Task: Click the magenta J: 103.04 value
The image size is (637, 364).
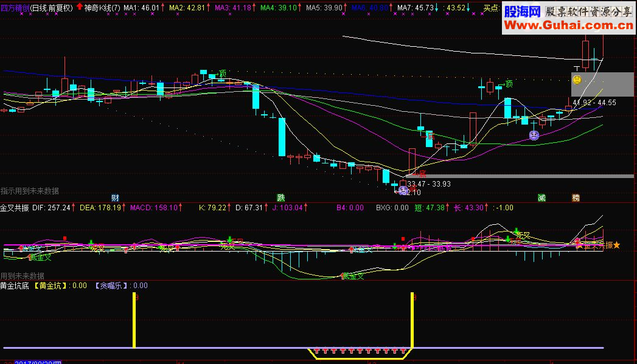Action: (287, 208)
